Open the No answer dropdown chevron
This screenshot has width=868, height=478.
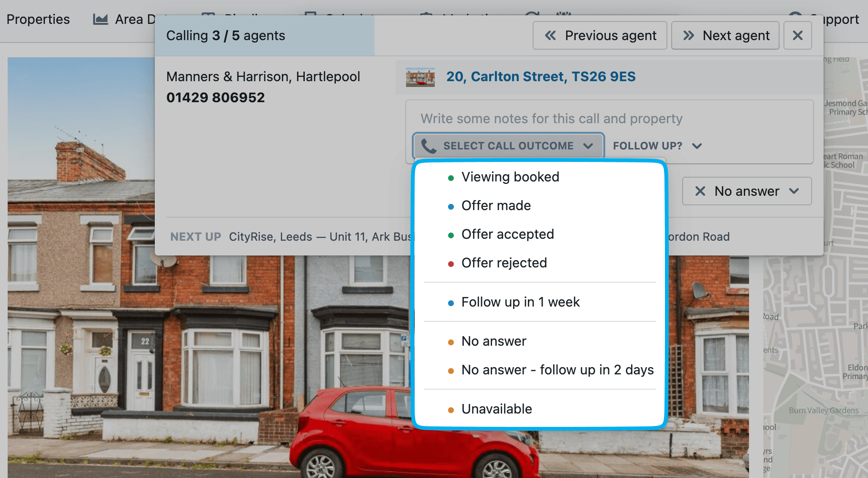[x=794, y=191]
